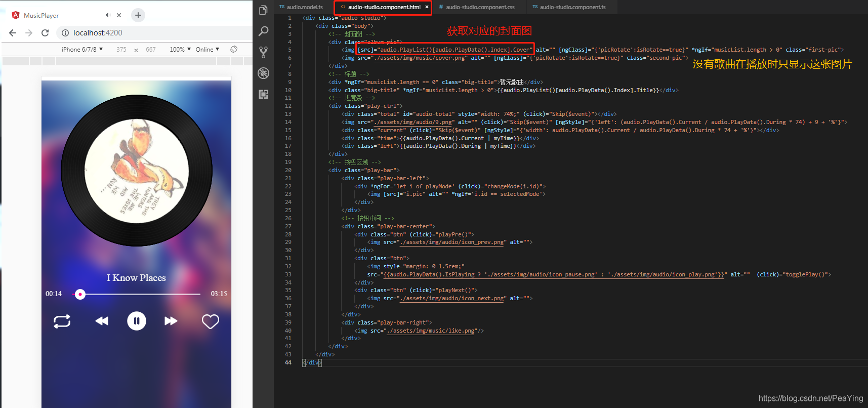Close the MusicPlayer browser tab
Viewport: 868px width, 408px height.
click(119, 15)
